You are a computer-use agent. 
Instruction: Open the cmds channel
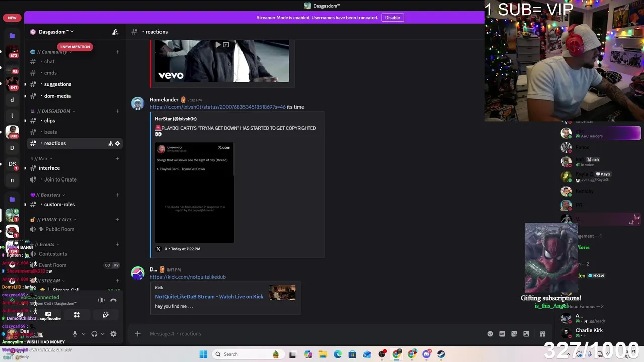[74, 73]
